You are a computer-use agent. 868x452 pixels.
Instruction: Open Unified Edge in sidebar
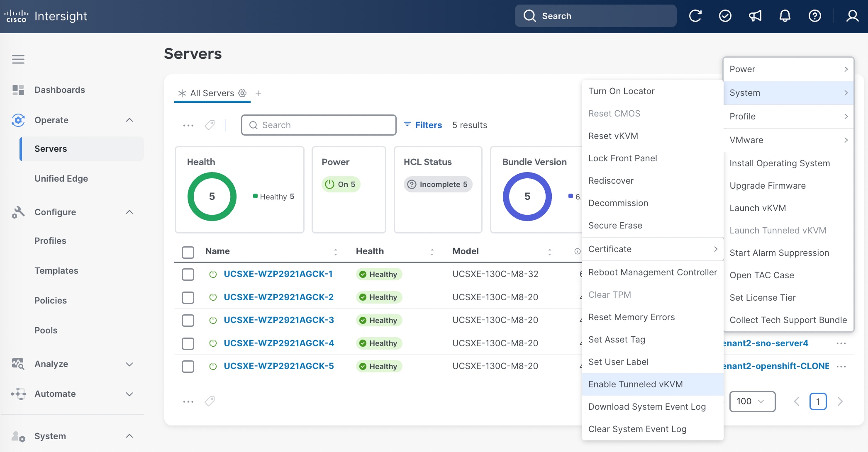click(x=61, y=179)
